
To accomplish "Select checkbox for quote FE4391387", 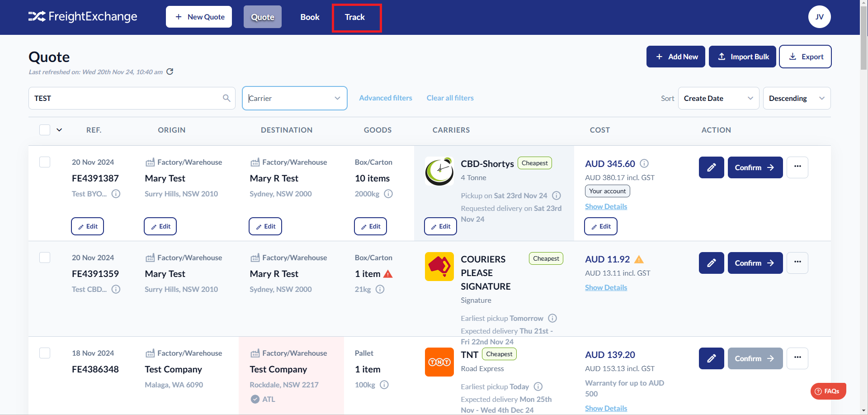I will click(45, 162).
